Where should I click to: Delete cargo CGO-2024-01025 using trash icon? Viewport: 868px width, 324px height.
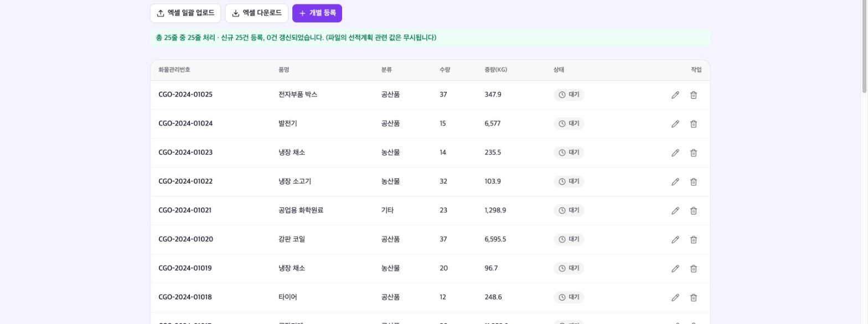tap(693, 95)
